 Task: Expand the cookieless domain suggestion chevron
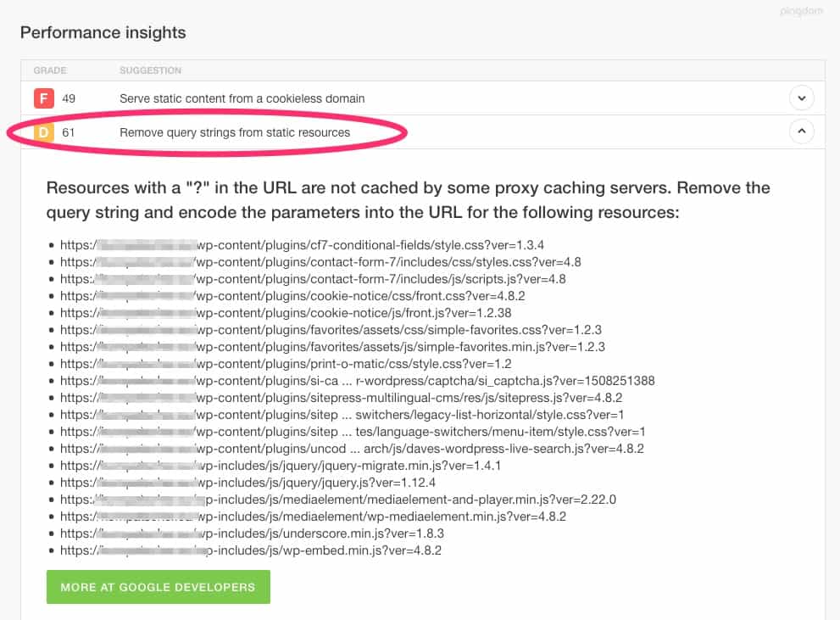[801, 98]
